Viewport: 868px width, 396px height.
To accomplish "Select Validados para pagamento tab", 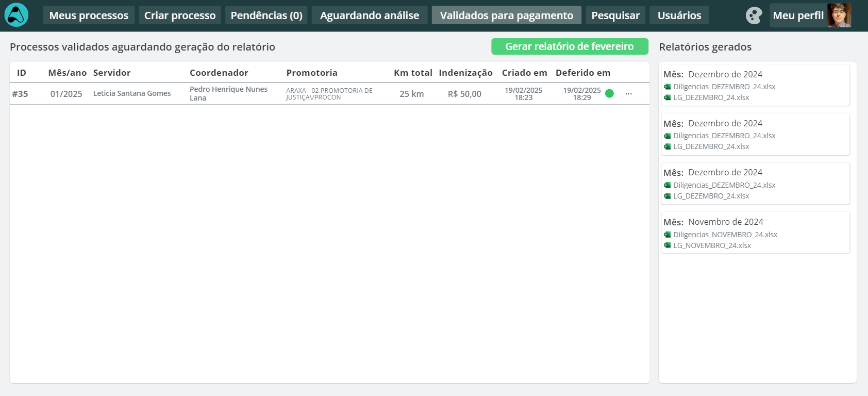I will click(507, 15).
